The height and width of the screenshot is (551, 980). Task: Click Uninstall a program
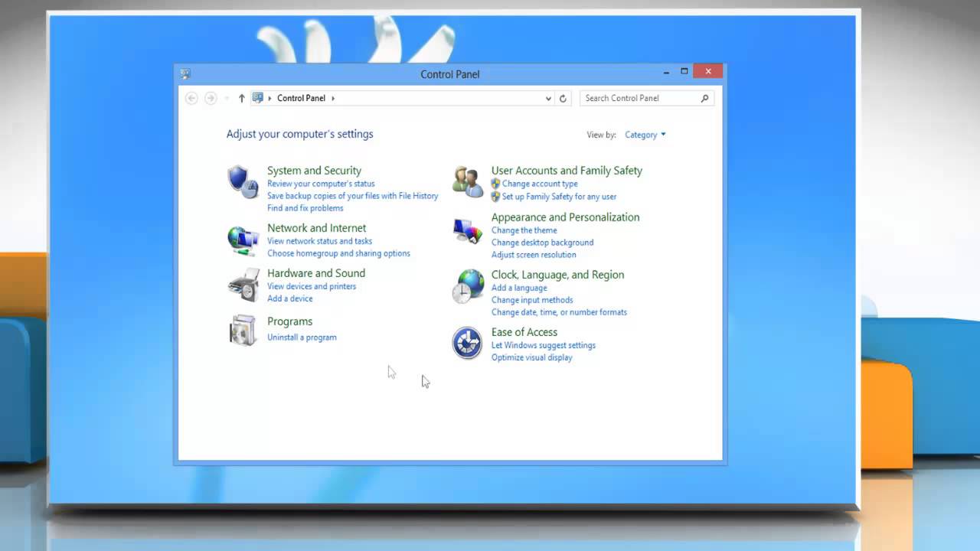coord(302,337)
